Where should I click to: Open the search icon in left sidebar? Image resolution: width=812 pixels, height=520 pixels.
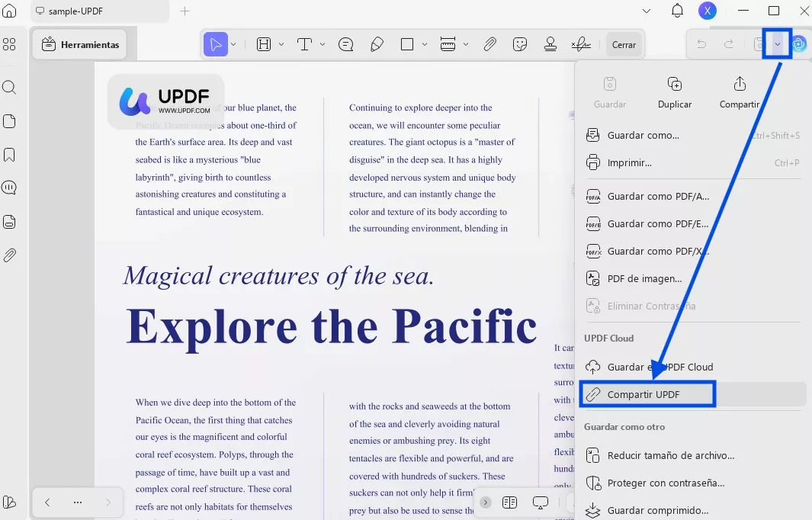point(9,87)
